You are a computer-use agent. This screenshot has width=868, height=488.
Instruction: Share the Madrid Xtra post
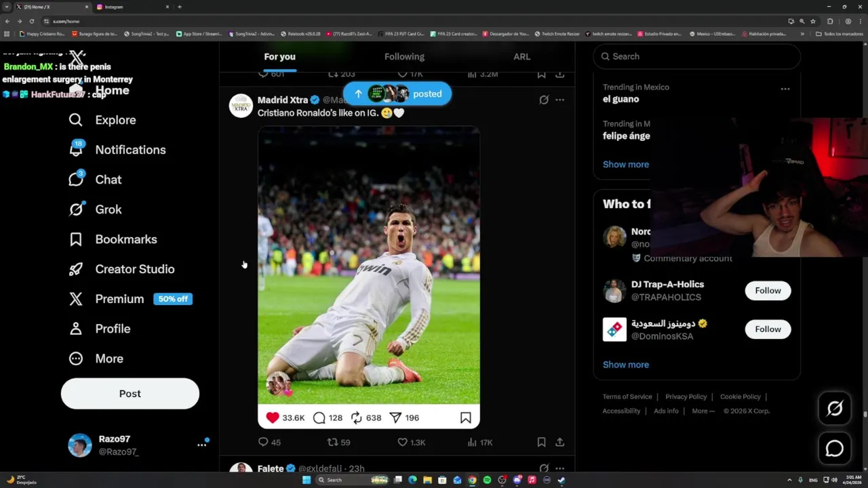tap(559, 442)
